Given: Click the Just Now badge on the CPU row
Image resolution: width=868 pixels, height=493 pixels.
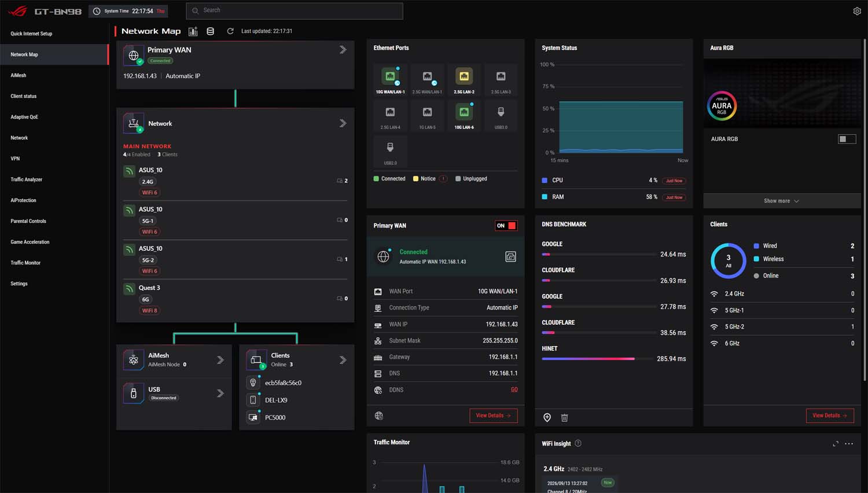Looking at the screenshot, I should 674,181.
